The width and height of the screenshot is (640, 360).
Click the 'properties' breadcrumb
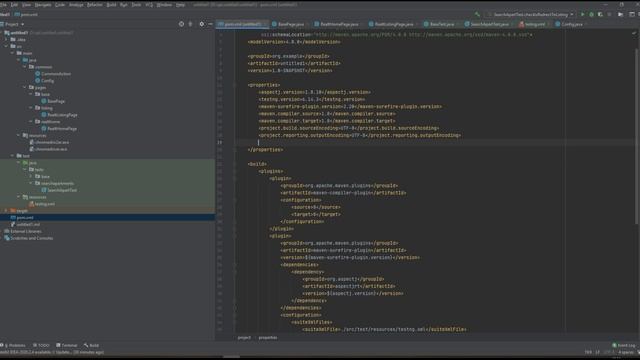[x=268, y=338]
